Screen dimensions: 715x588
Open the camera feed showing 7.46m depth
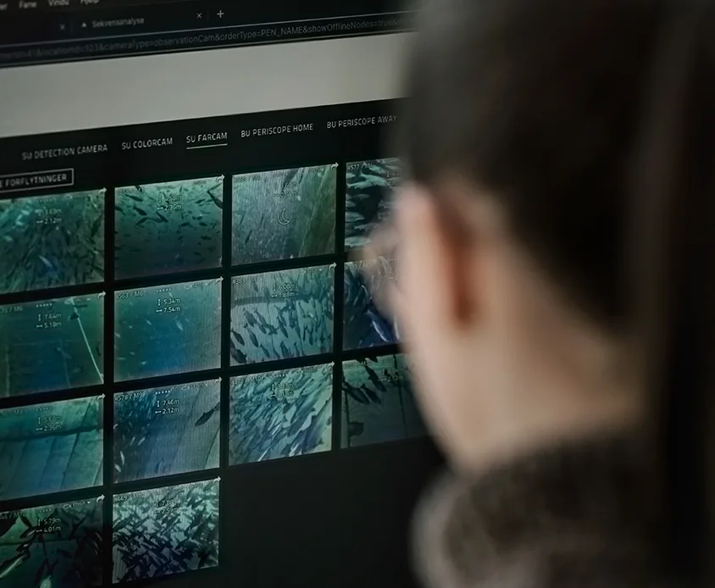click(167, 428)
